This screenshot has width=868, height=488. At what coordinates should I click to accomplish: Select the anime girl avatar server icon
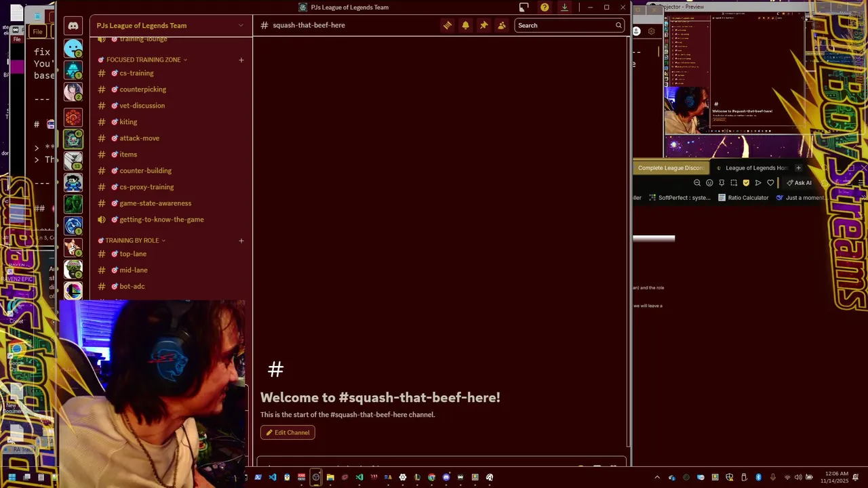coord(73,91)
